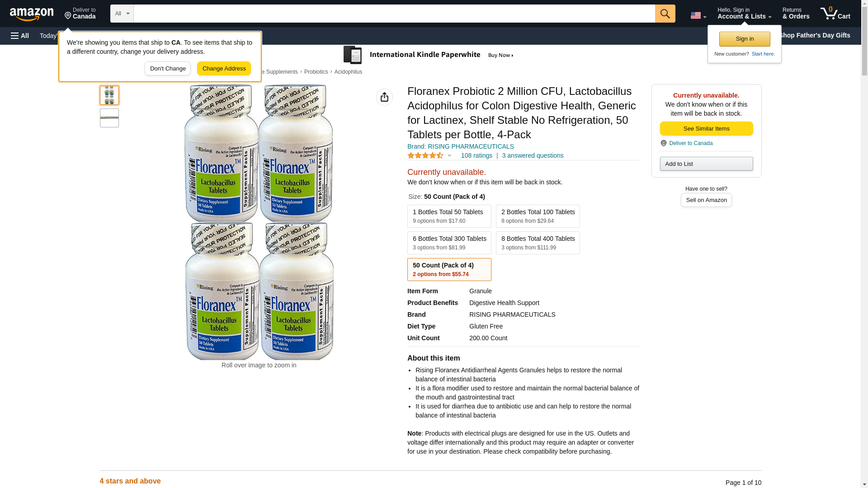Screen dimensions: 868x488
Task: Click the star rating icons
Action: tap(425, 155)
